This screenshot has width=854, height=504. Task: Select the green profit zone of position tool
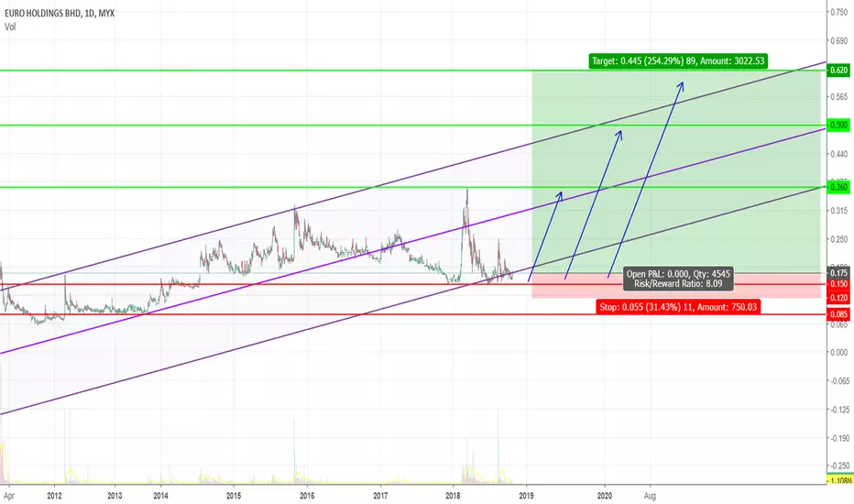coord(676,171)
